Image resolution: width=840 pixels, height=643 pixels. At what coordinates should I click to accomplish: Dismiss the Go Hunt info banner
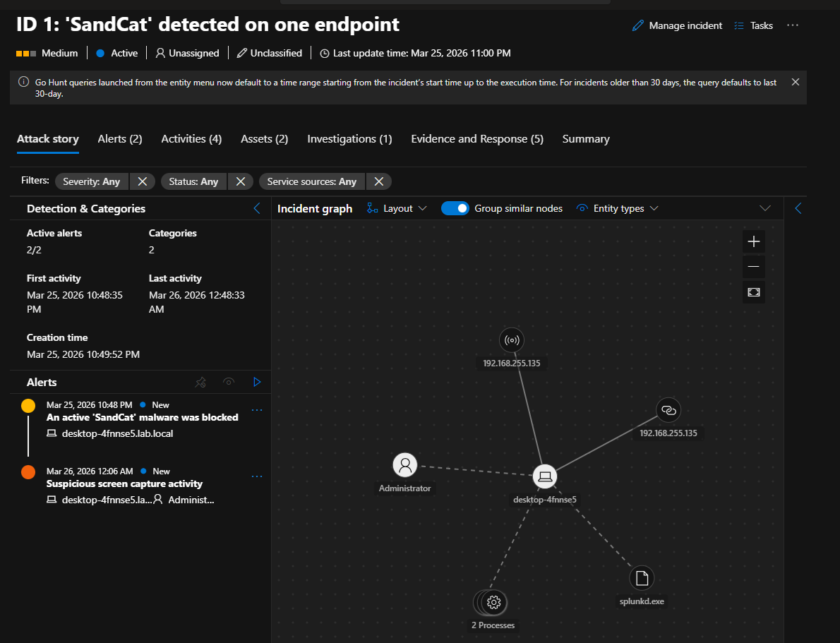coord(796,82)
